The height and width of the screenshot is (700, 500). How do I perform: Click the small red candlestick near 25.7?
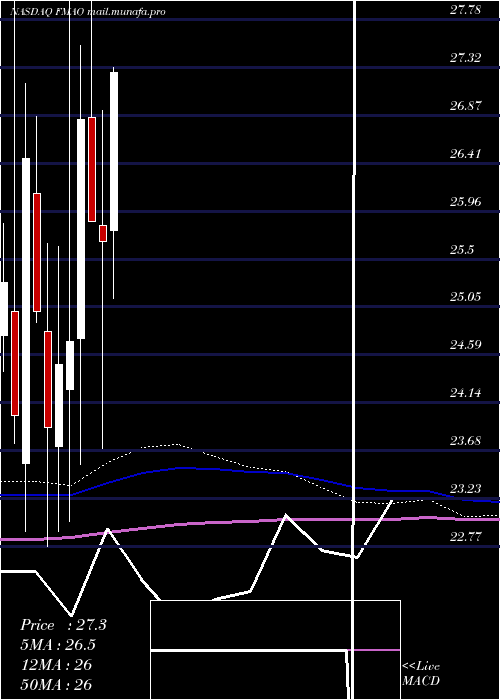pyautogui.click(x=103, y=233)
